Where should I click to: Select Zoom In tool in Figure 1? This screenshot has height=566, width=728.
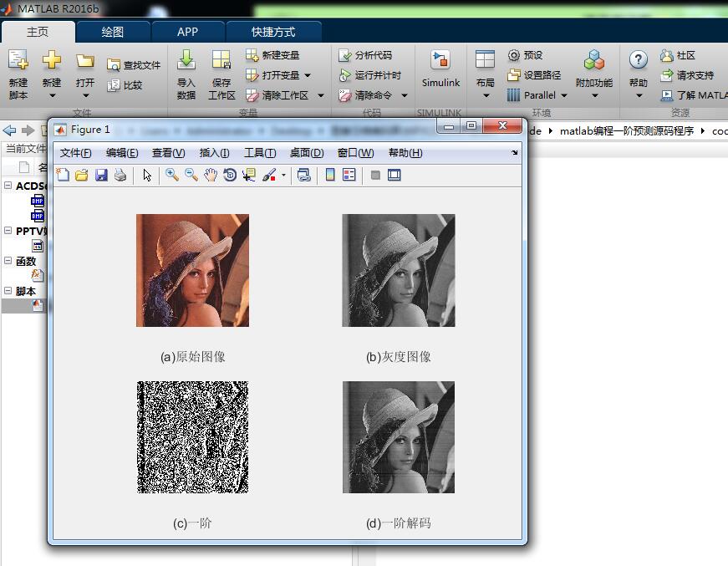coord(172,175)
